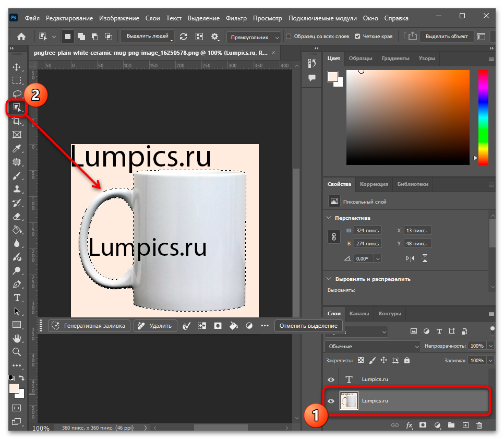
Task: Click the foreground color swatch in Color panel
Action: pos(333,77)
